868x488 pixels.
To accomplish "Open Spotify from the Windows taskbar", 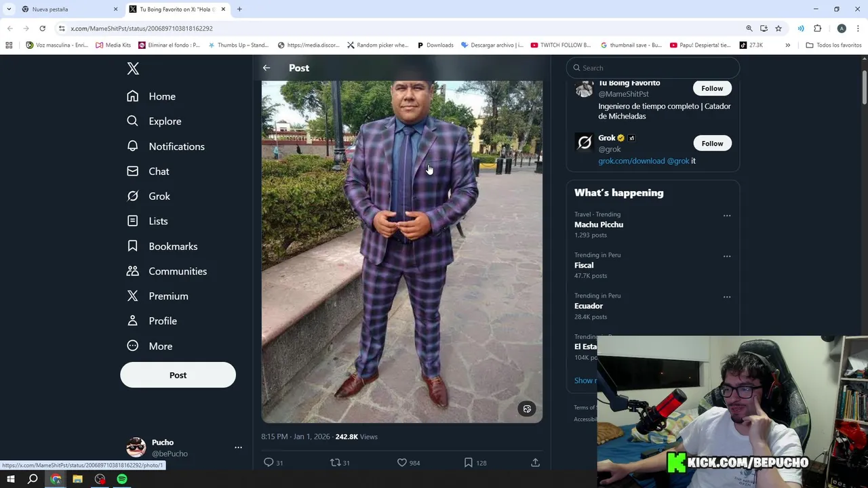I will (x=122, y=479).
